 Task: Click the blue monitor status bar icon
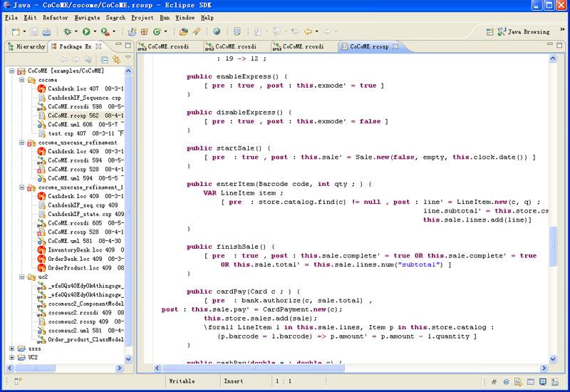543,382
